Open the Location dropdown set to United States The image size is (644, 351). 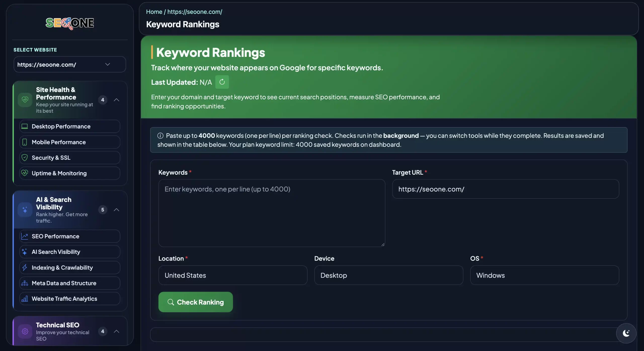233,275
